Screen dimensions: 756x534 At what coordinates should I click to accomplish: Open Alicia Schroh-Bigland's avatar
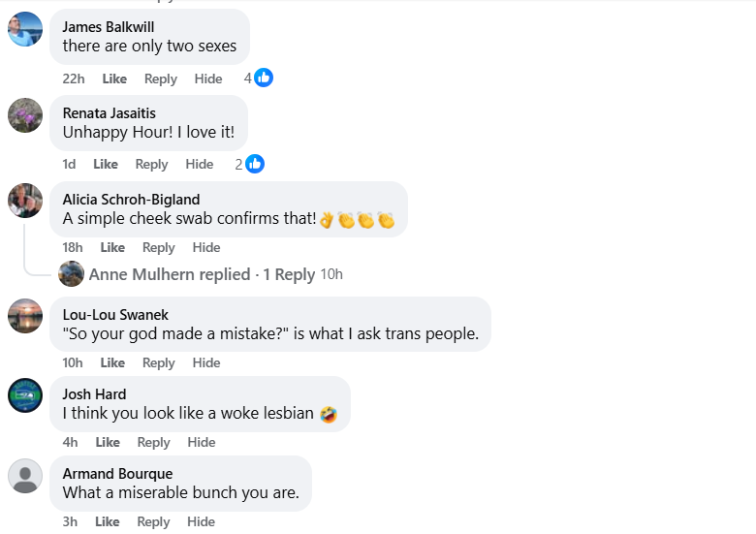25,201
